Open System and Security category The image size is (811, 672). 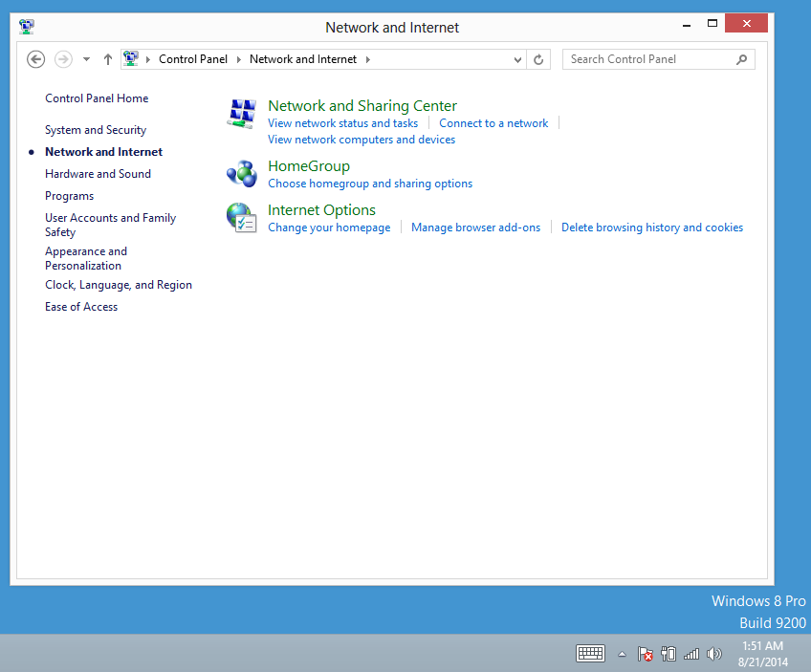click(x=96, y=130)
